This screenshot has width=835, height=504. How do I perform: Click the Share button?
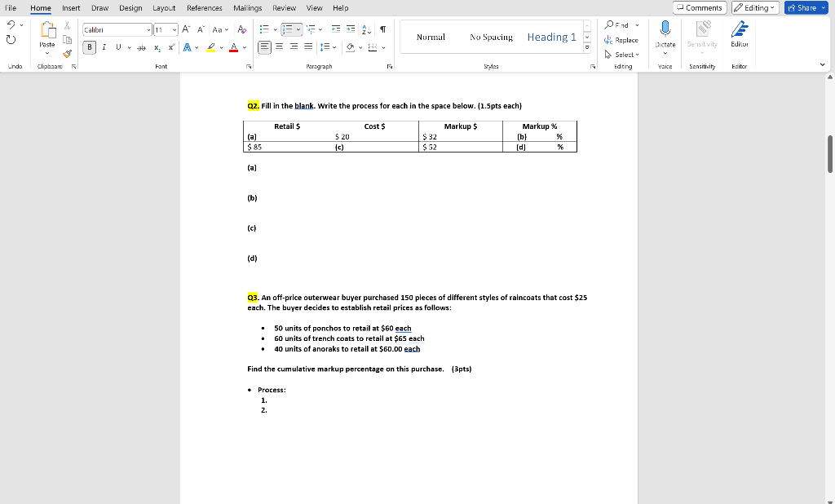click(x=805, y=7)
